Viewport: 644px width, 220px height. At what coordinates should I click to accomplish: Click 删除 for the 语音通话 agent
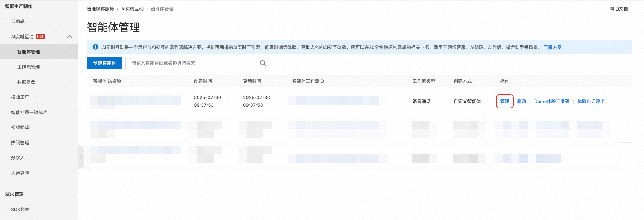point(521,101)
